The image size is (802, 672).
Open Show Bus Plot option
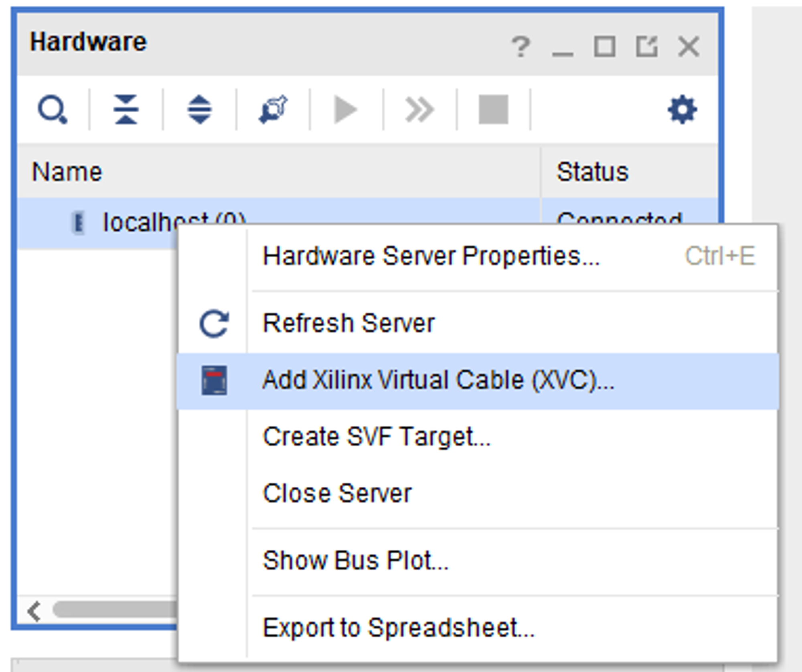click(x=355, y=560)
